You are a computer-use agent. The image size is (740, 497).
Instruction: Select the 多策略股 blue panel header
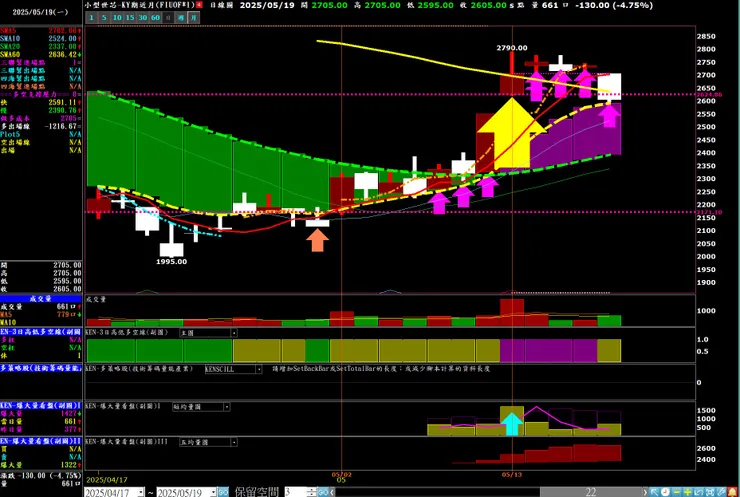click(x=41, y=368)
